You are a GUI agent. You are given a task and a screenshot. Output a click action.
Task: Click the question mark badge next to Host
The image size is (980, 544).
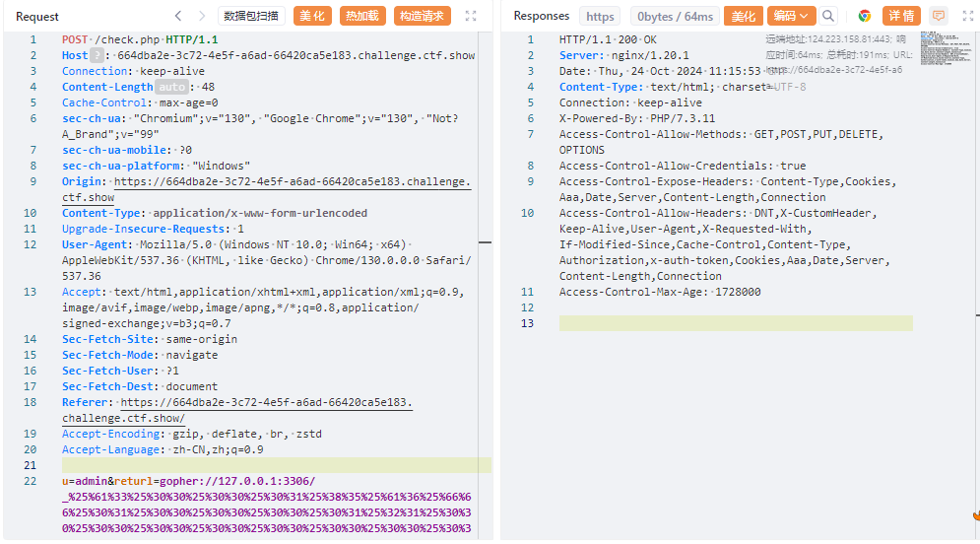coord(97,55)
